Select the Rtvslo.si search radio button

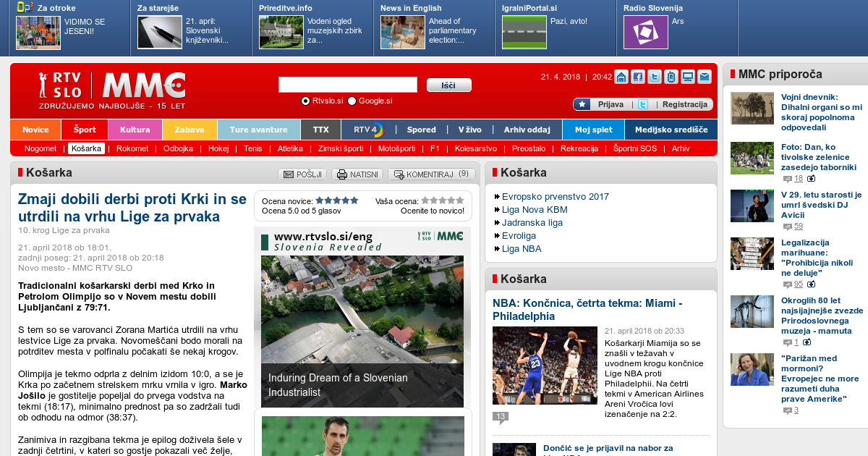click(x=305, y=101)
